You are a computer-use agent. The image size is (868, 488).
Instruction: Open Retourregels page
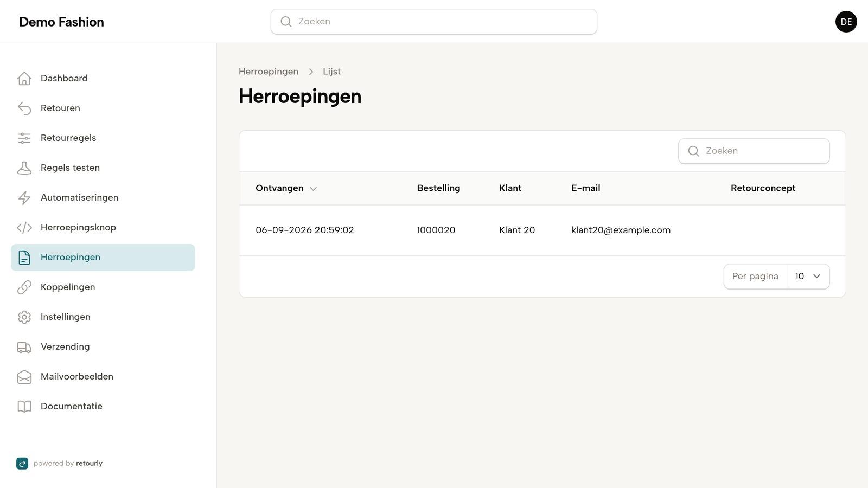(x=103, y=138)
